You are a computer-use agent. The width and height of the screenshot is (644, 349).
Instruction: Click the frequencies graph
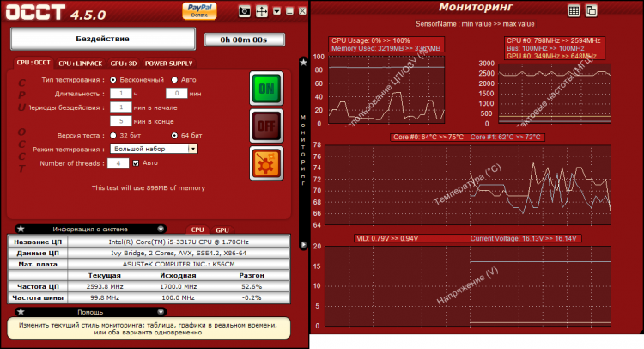click(x=555, y=94)
